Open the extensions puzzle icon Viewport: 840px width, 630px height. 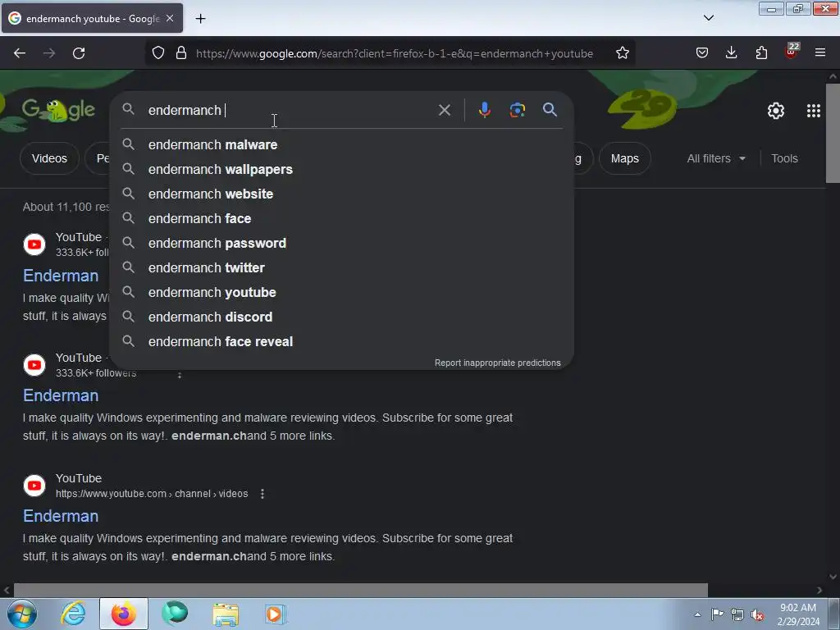pyautogui.click(x=761, y=52)
